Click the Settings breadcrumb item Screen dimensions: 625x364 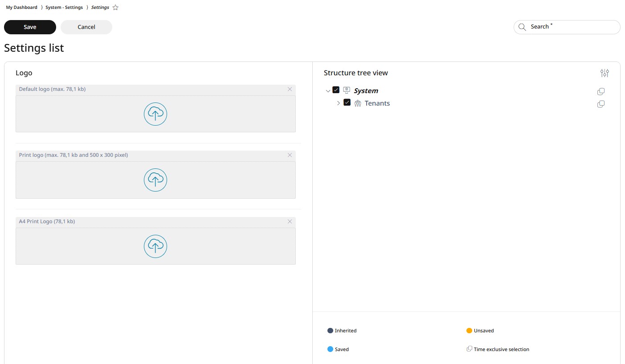[x=100, y=8]
